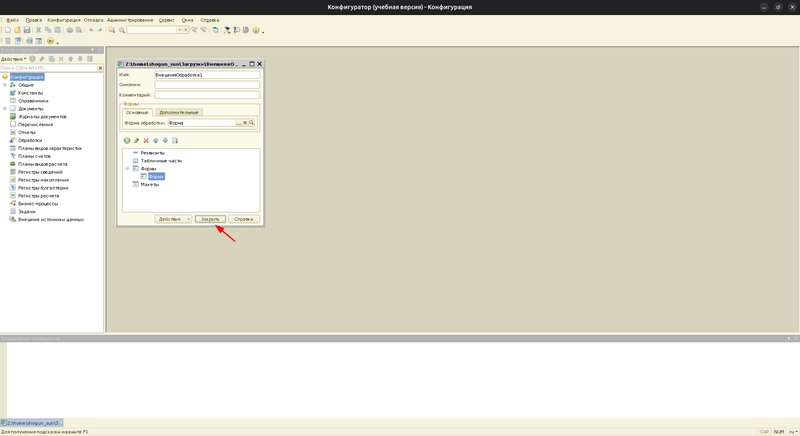Click move down arrow in Configuration panel toolbar
The width and height of the screenshot is (800, 436).
click(80, 59)
